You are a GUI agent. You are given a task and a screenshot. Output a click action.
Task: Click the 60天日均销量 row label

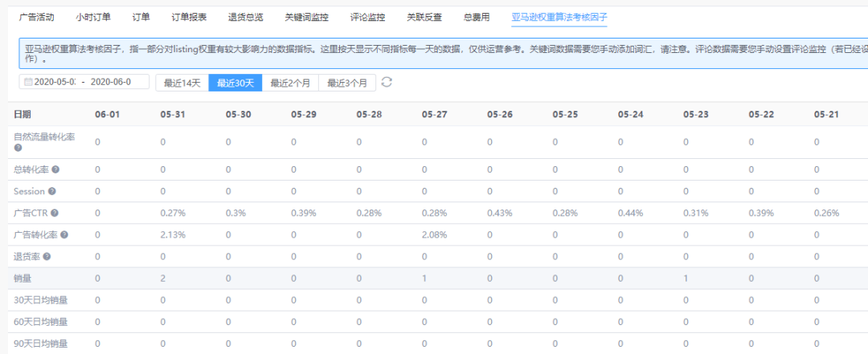[x=40, y=322]
